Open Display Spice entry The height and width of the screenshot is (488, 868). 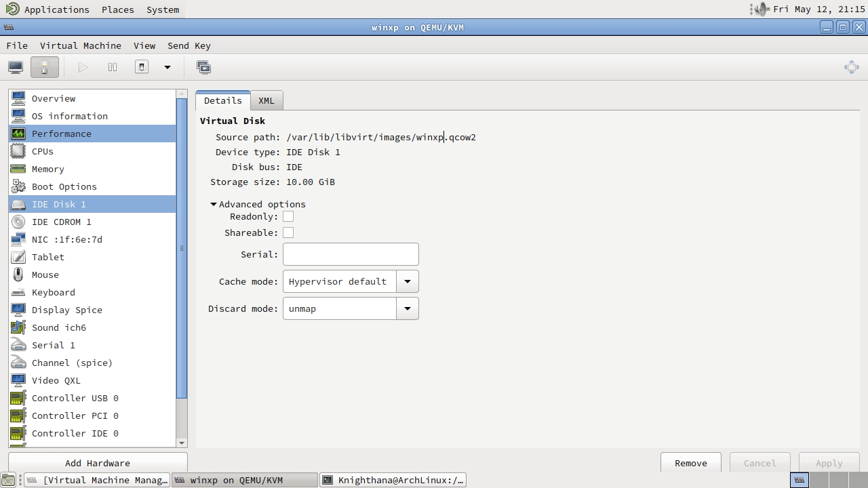[x=92, y=310]
